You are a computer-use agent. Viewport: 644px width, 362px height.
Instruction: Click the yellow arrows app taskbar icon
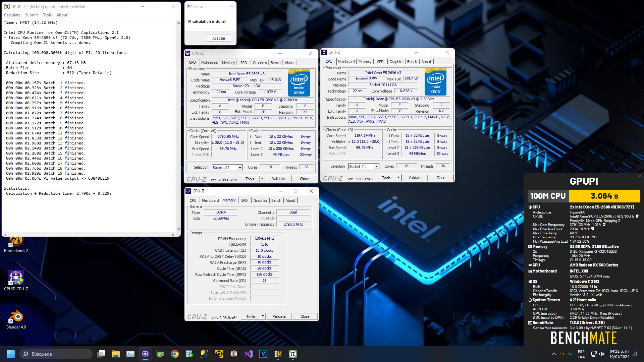point(219,354)
